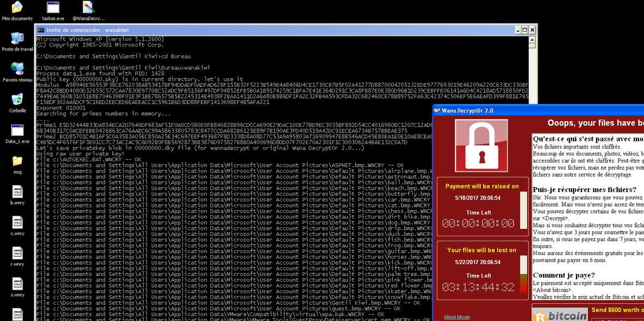Click the Wana Decrypt0r 2.0 title bar
644x321 pixels.
click(x=537, y=110)
